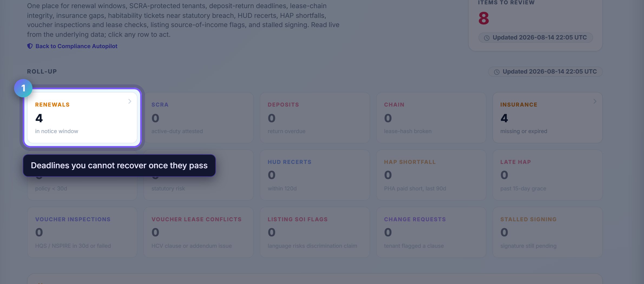Expand the Insurance card chevron arrow
The height and width of the screenshot is (284, 644).
tap(595, 101)
